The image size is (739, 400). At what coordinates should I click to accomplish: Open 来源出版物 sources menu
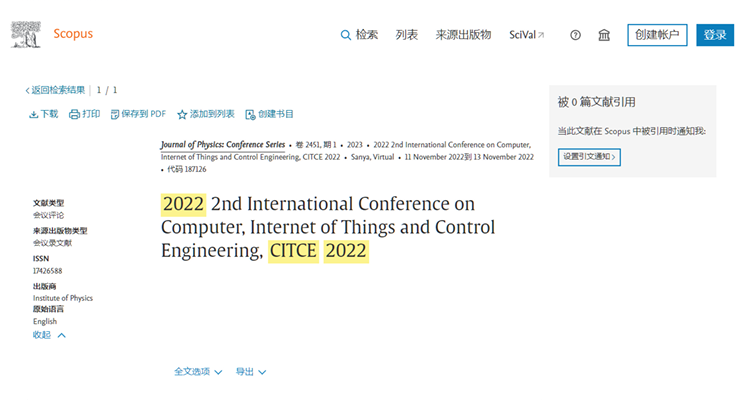[463, 35]
